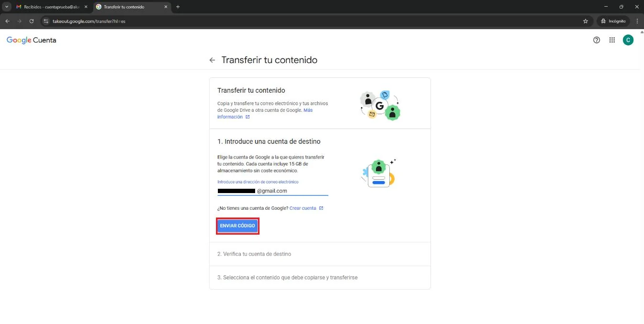This screenshot has height=324, width=644.
Task: Click the address bar URL takeout.google.com
Action: pyautogui.click(x=89, y=22)
